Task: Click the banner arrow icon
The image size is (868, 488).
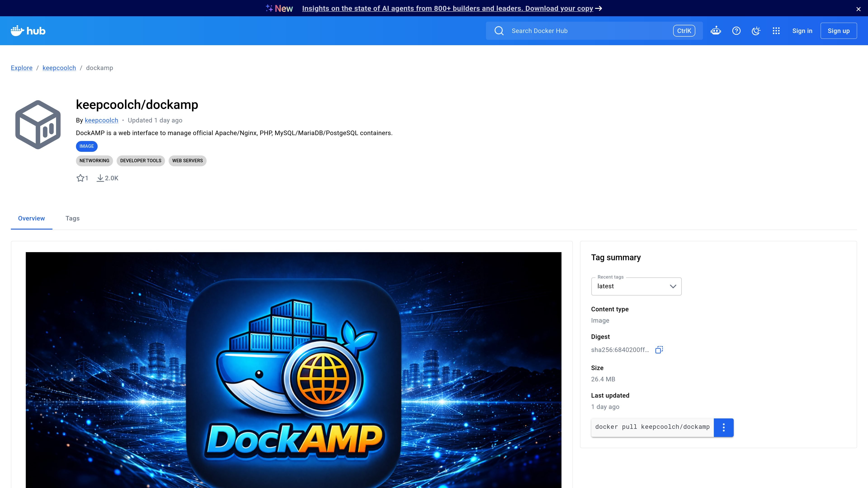Action: click(x=598, y=8)
